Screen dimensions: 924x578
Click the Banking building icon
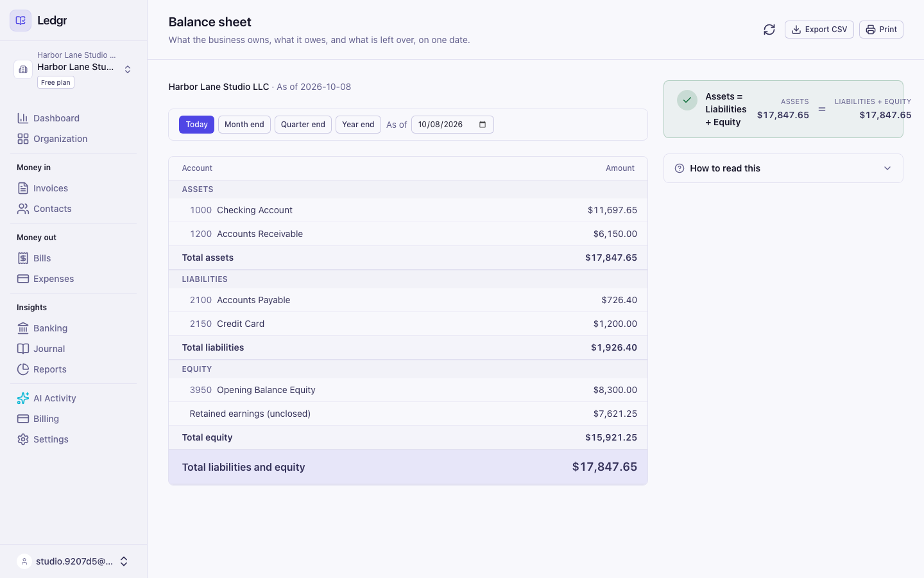pyautogui.click(x=23, y=328)
